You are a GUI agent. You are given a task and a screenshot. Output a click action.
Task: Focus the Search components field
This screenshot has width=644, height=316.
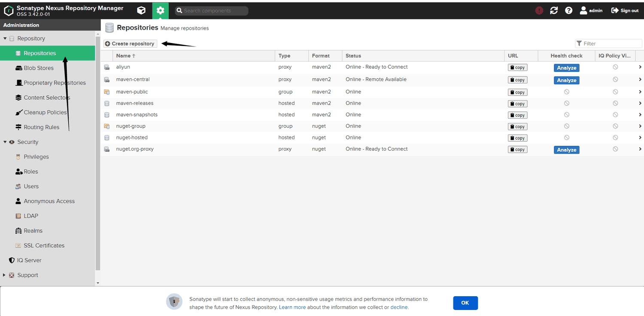click(211, 11)
